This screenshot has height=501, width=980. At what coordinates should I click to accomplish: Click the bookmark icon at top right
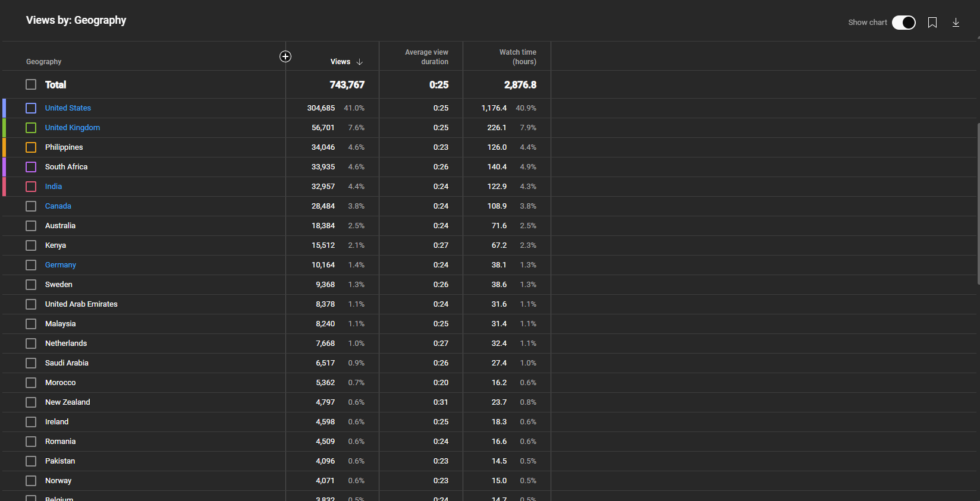932,23
